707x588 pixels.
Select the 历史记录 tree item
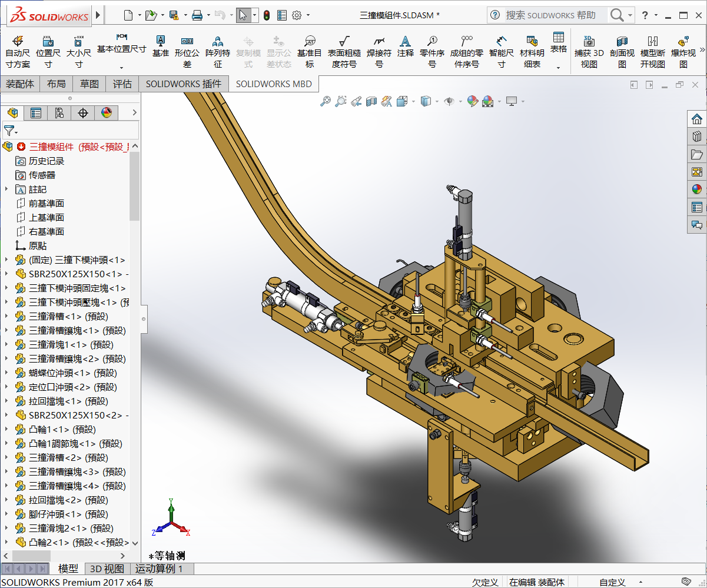pyautogui.click(x=47, y=161)
